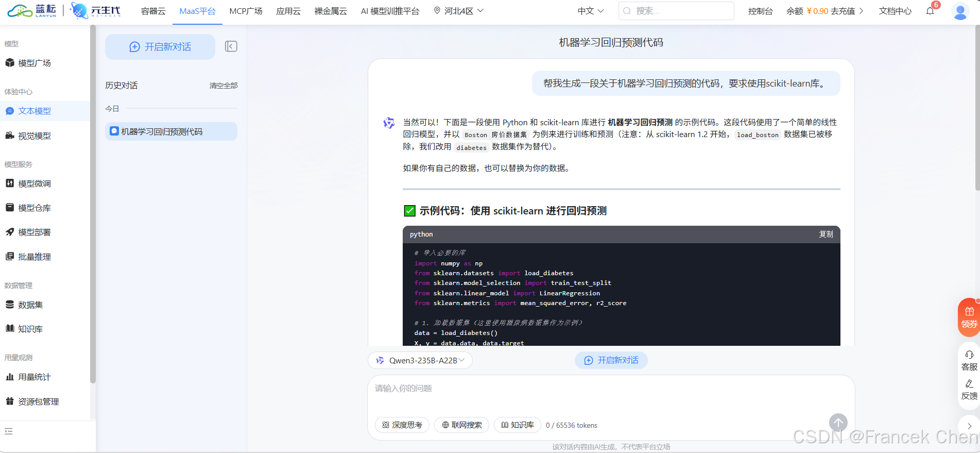Click the 历史对话 heading
The image size is (980, 453).
pyautogui.click(x=122, y=86)
